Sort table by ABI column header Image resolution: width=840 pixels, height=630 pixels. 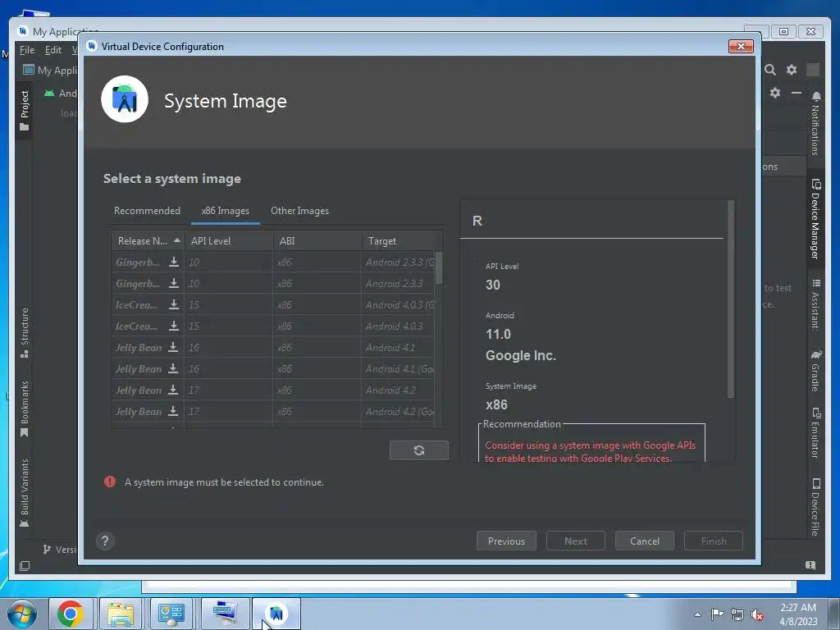(317, 241)
